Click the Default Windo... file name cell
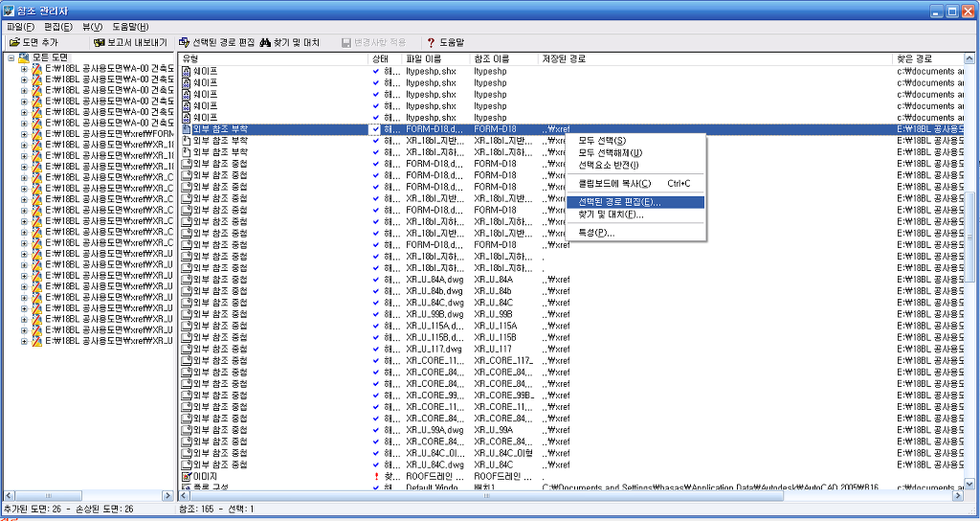This screenshot has height=521, width=980. (x=435, y=487)
